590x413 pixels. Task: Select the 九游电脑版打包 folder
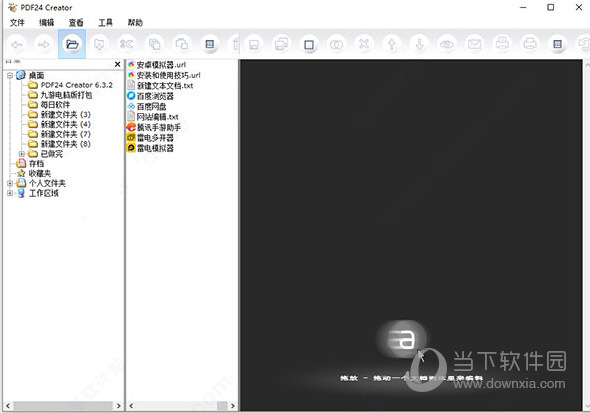[66, 95]
